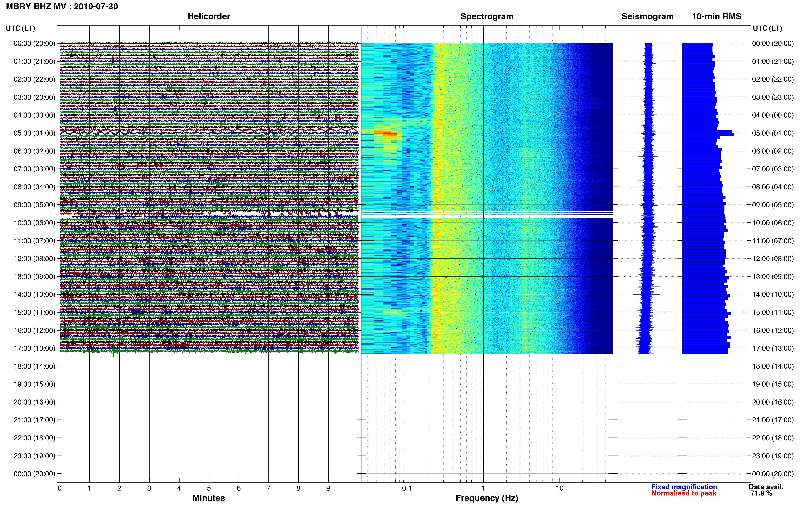Click the '3' tick on the Minutes axis
Image resolution: width=812 pixels, height=508 pixels.
[149, 488]
